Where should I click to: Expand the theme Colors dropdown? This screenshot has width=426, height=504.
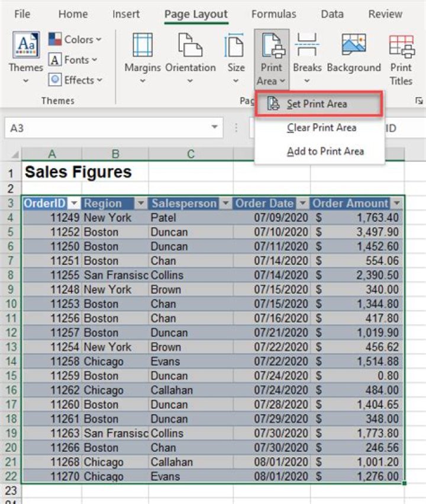click(75, 40)
